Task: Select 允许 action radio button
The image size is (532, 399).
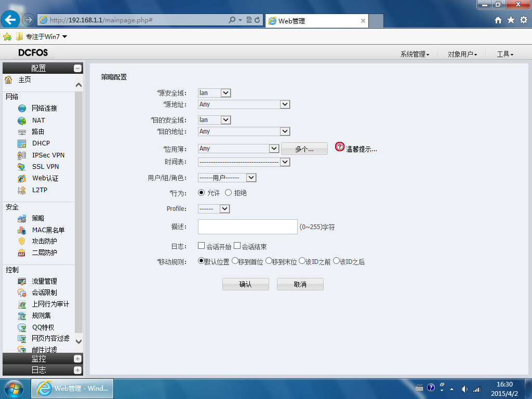Action: coord(201,193)
